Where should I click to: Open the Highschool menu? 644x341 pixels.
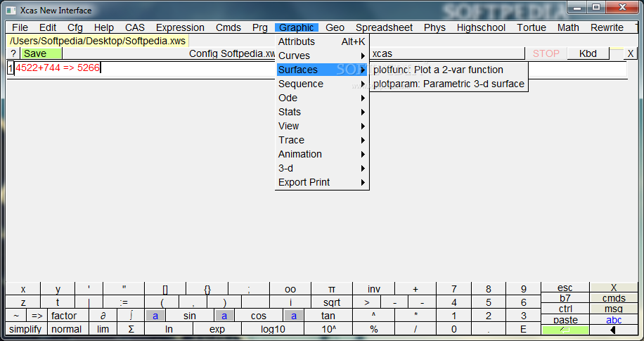(481, 27)
